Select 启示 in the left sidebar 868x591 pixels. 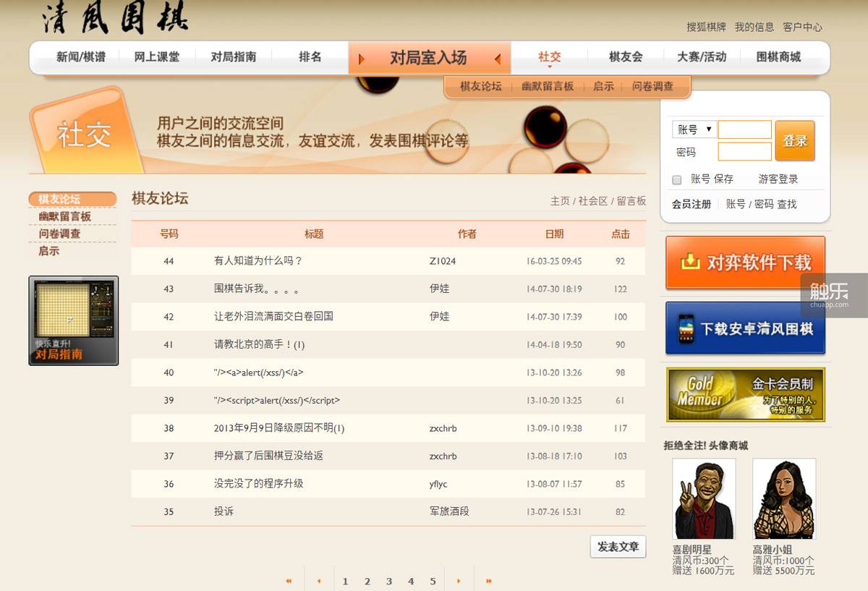click(x=49, y=251)
